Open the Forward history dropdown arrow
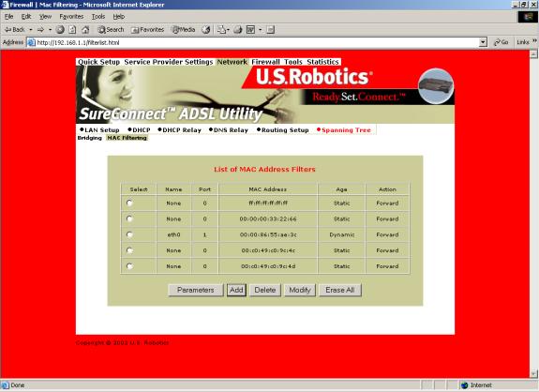Image resolution: width=539 pixels, height=392 pixels. coord(51,30)
